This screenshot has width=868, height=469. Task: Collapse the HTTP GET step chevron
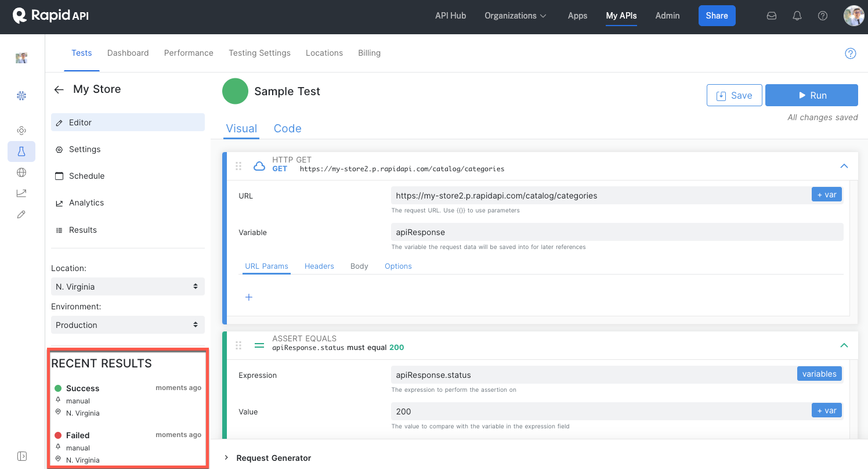tap(844, 166)
